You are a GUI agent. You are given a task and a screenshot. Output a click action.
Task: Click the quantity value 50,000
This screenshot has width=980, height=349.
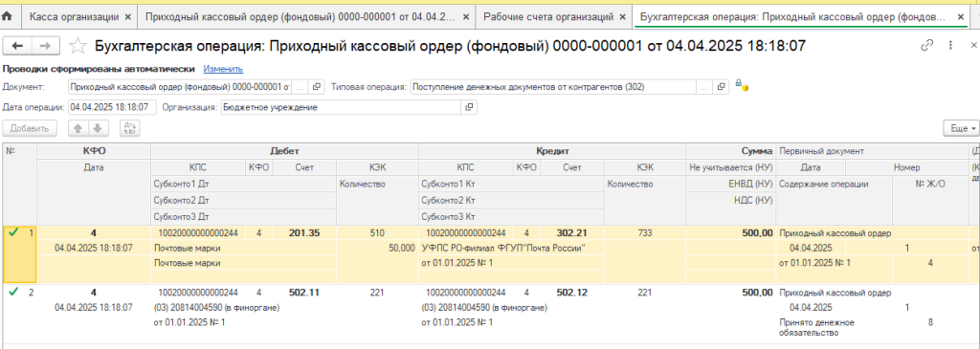[377, 248]
